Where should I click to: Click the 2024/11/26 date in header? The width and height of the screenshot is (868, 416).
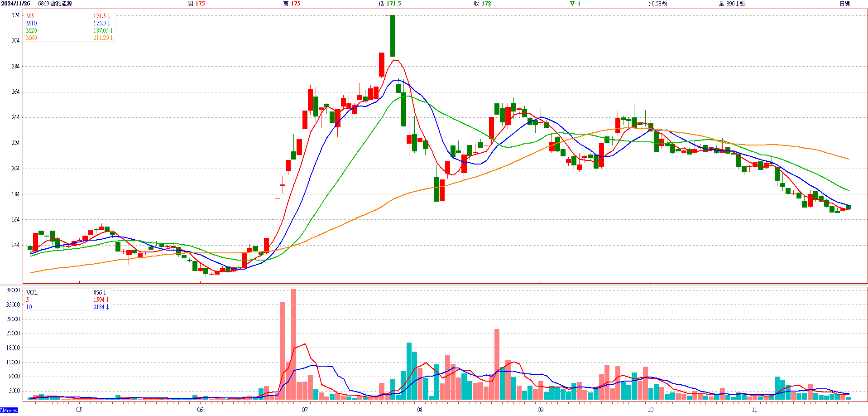[x=16, y=4]
